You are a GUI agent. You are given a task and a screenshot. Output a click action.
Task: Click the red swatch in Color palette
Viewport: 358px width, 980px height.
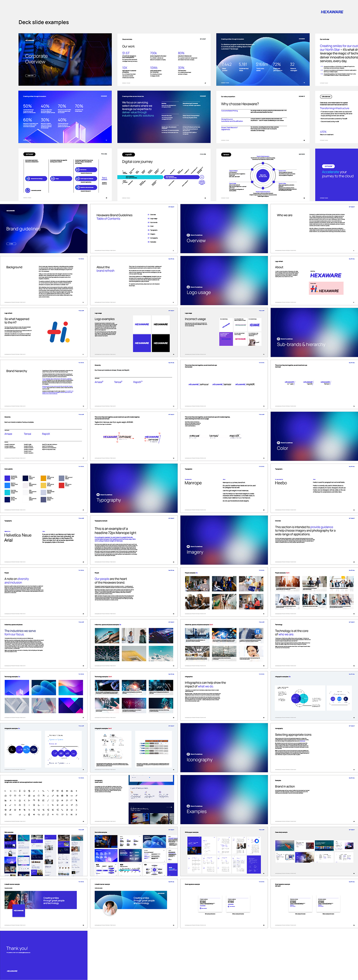tap(61, 485)
